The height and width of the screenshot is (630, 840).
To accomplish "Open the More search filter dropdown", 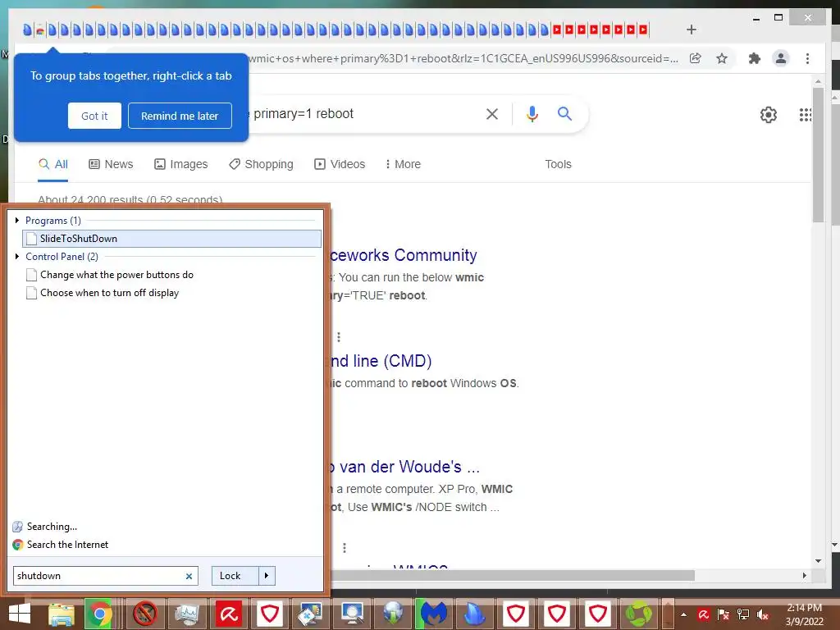I will 403,164.
